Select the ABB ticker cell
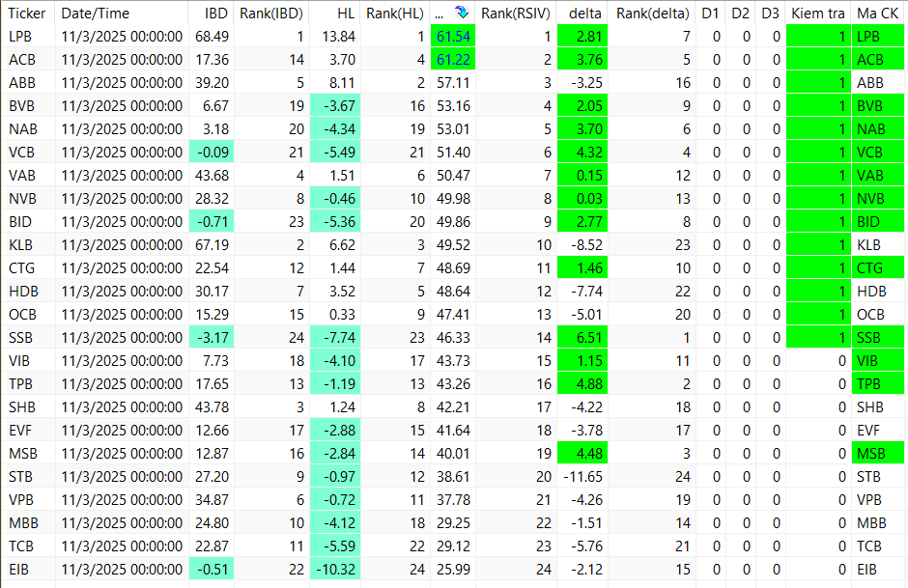The image size is (908, 588). tap(28, 83)
